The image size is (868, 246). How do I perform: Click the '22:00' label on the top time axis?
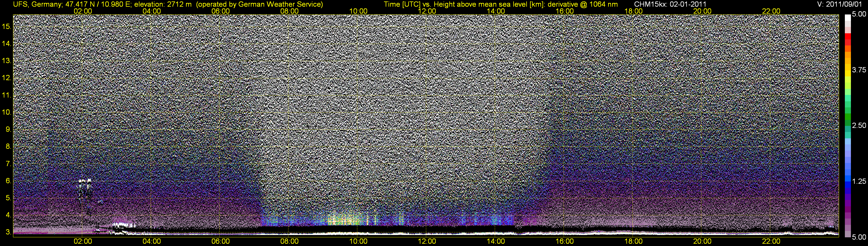point(771,11)
